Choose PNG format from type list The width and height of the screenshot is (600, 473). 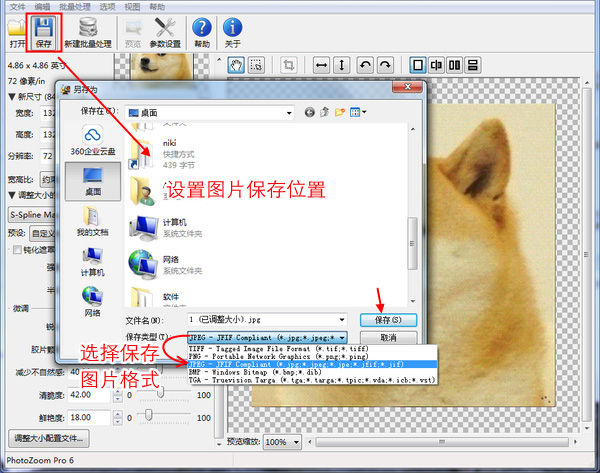pos(312,356)
